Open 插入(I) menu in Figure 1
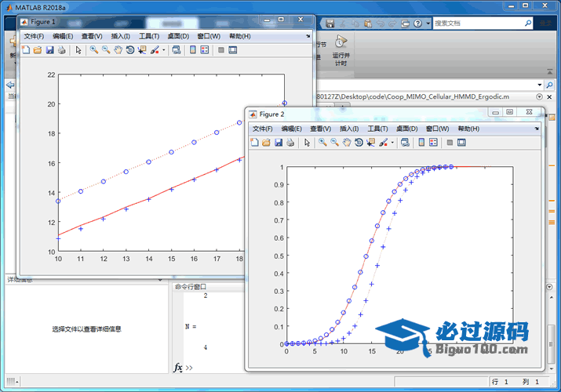This screenshot has height=392, width=561. [120, 36]
